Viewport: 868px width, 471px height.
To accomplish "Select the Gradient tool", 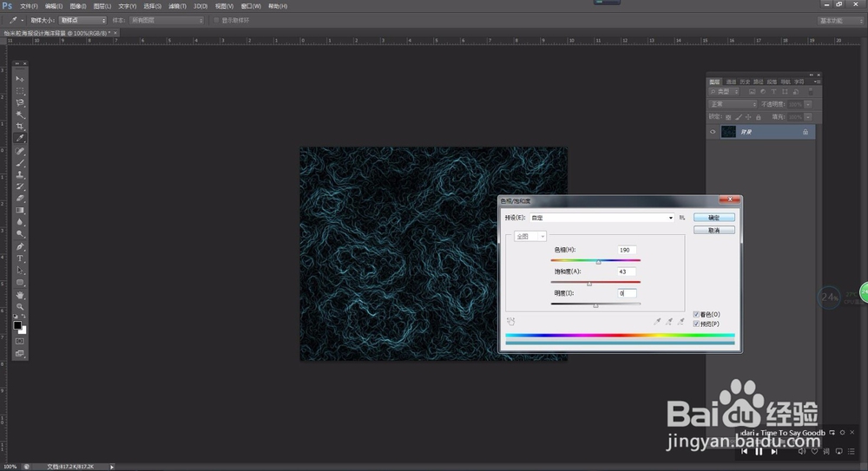I will click(20, 210).
